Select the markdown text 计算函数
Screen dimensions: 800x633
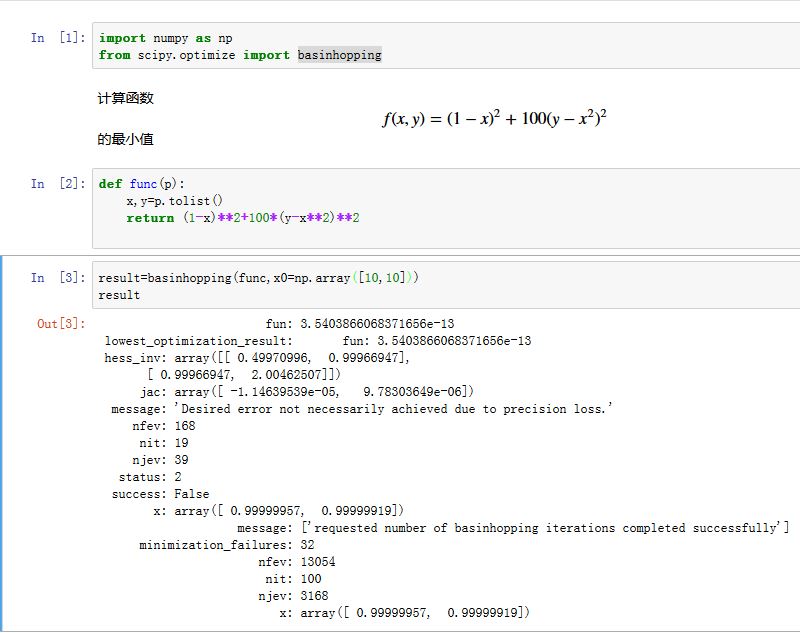point(125,98)
